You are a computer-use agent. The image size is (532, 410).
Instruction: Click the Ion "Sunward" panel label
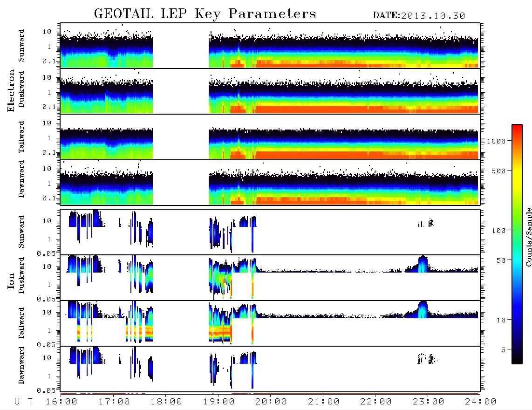(21, 232)
